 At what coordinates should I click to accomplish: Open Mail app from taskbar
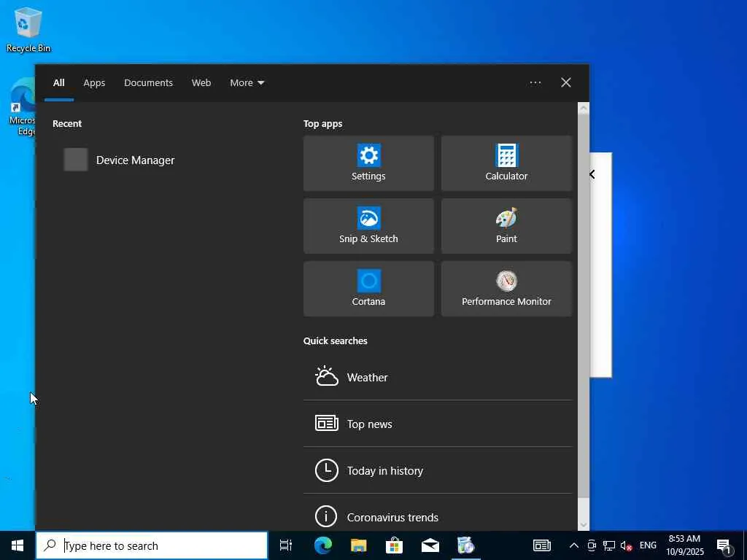point(430,545)
